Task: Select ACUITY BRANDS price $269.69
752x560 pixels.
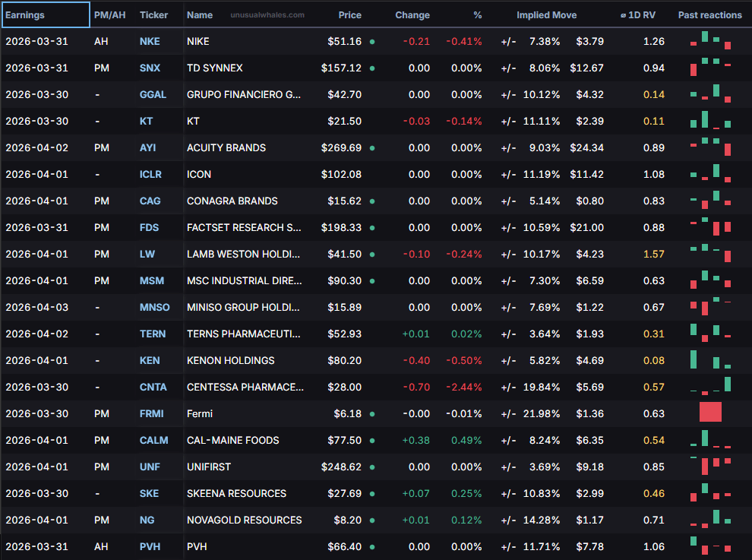Action: (x=341, y=148)
